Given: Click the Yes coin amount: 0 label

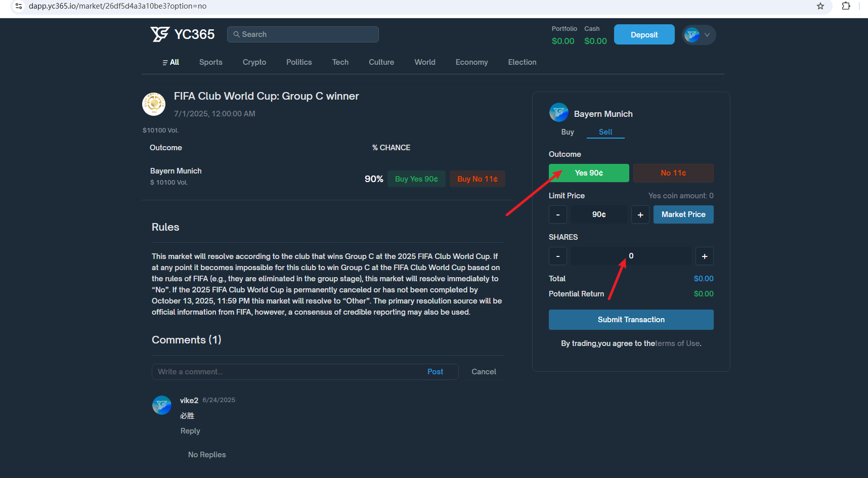Looking at the screenshot, I should (681, 196).
